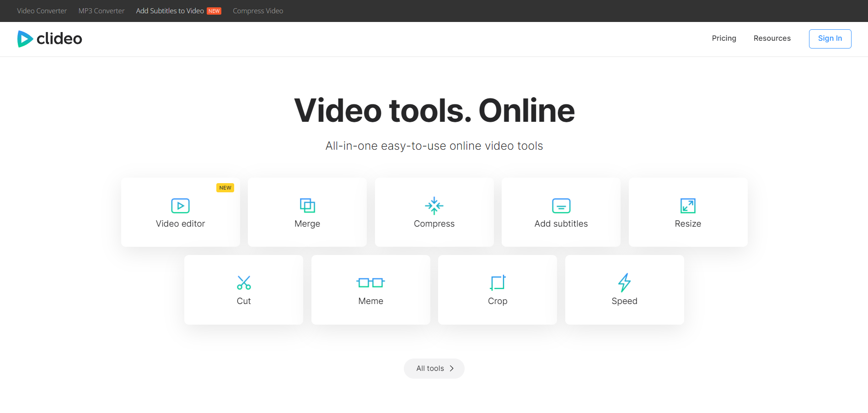Viewport: 868px width, 413px height.
Task: Open Video Converter from top bar
Action: click(42, 11)
